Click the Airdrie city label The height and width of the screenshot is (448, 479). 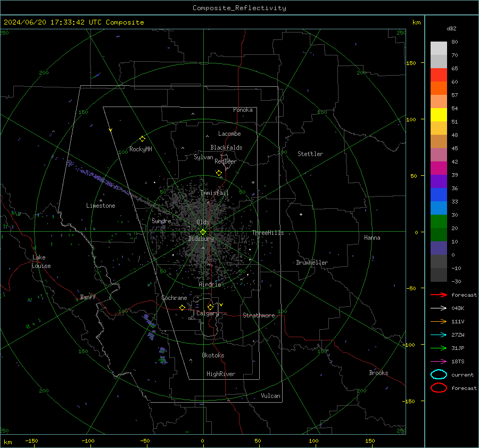pos(210,284)
